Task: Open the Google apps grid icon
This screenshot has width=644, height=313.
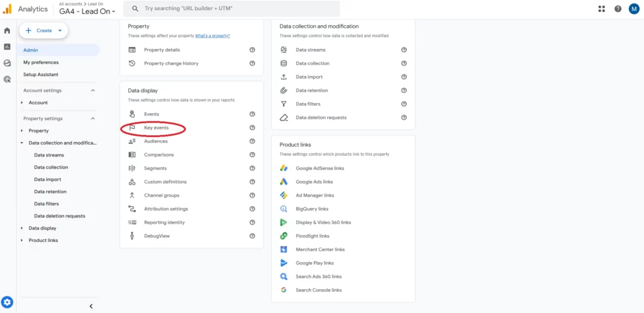Action: coord(602,9)
